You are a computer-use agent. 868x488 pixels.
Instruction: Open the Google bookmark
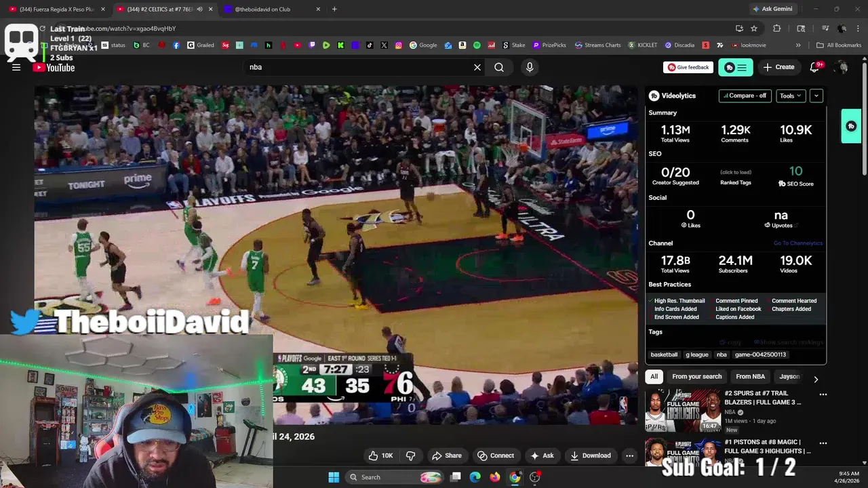423,45
